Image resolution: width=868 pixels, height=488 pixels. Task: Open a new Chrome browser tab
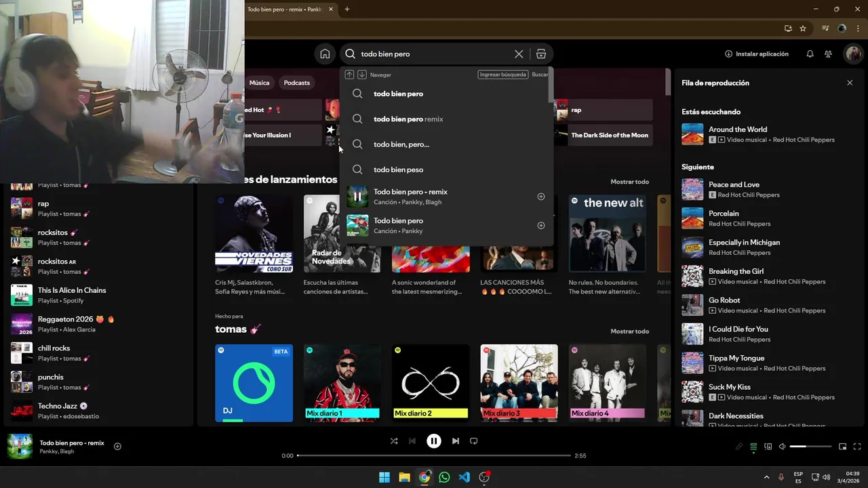point(347,9)
